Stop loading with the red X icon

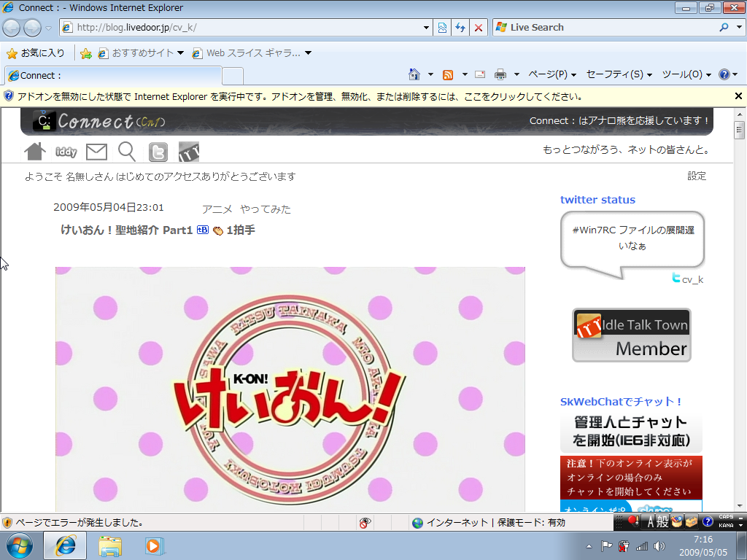[x=479, y=28]
